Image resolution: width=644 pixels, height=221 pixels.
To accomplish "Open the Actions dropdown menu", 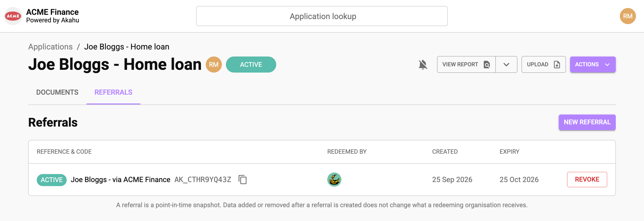I will pyautogui.click(x=593, y=65).
